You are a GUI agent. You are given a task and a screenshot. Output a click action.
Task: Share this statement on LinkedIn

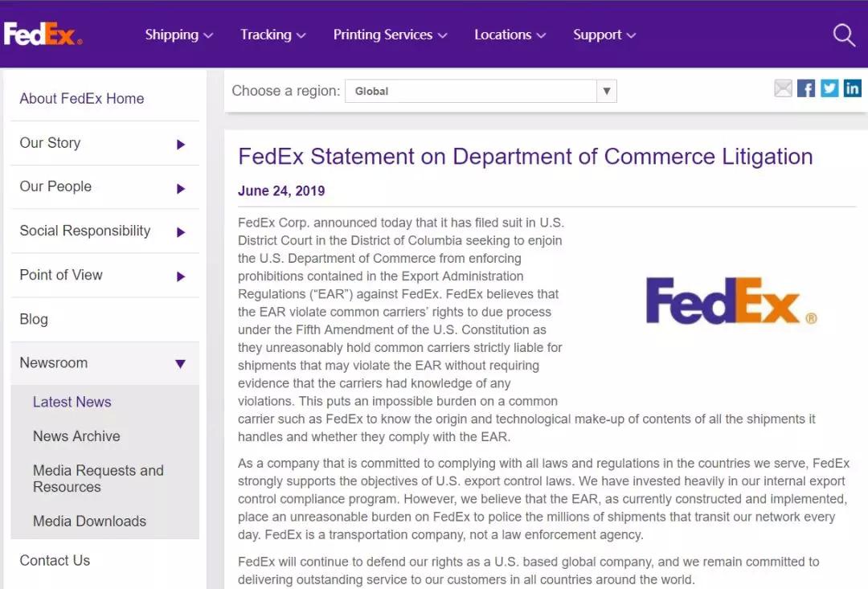pos(852,88)
